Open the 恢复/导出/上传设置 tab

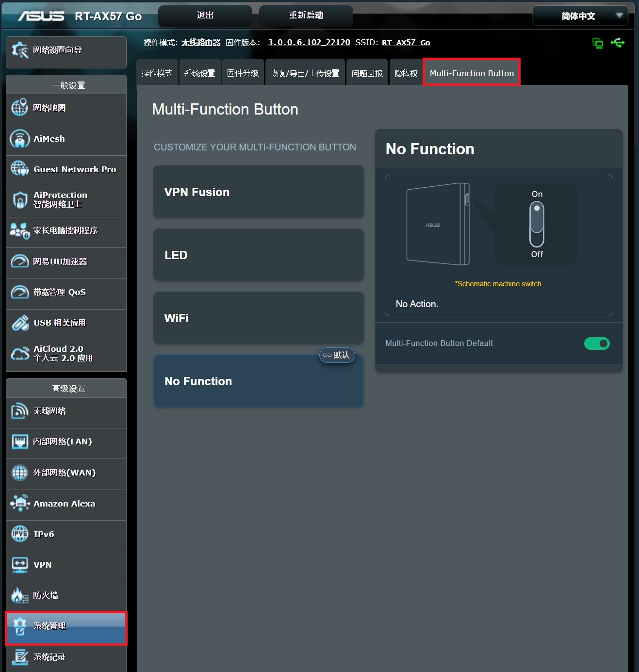(305, 73)
